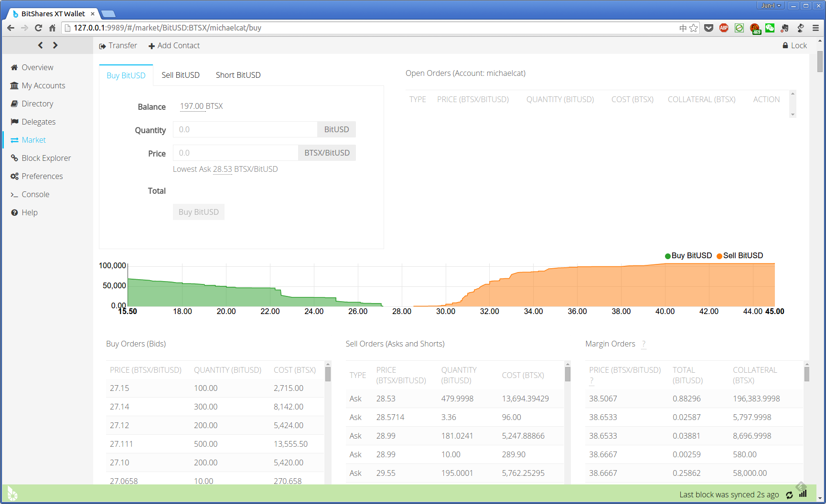826x504 pixels.
Task: Click the Market exchange arrows icon
Action: [x=14, y=140]
